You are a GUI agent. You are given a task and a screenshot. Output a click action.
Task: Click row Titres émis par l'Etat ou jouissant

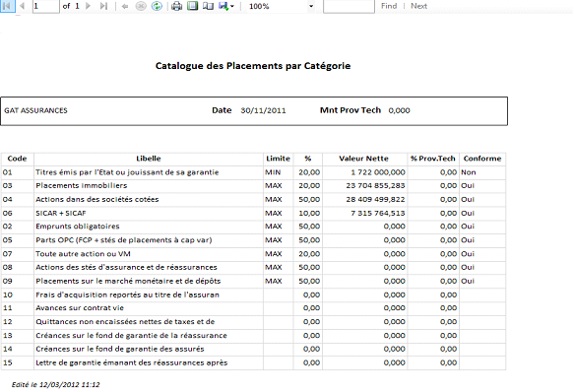[x=127, y=172]
